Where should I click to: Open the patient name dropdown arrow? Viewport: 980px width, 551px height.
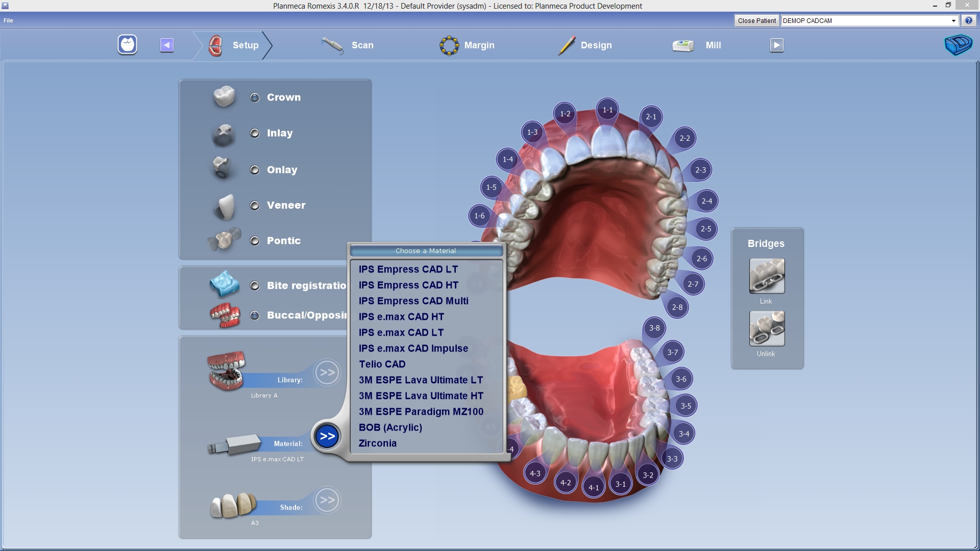coord(953,21)
